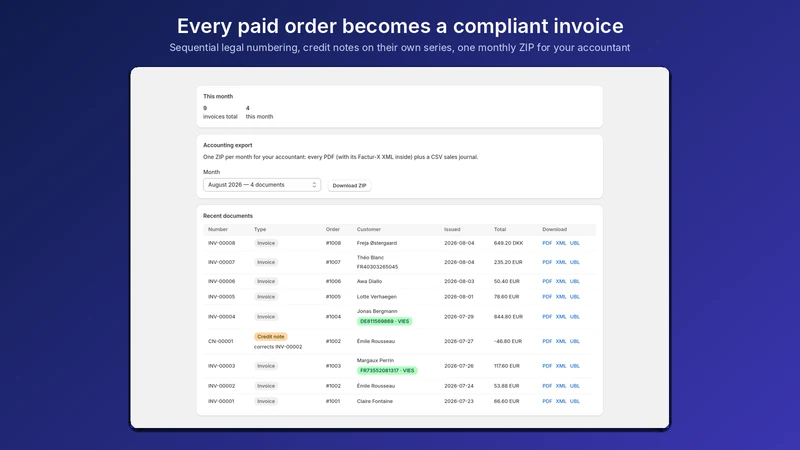Download PDF for INV-00005
The image size is (800, 450).
pyautogui.click(x=547, y=297)
